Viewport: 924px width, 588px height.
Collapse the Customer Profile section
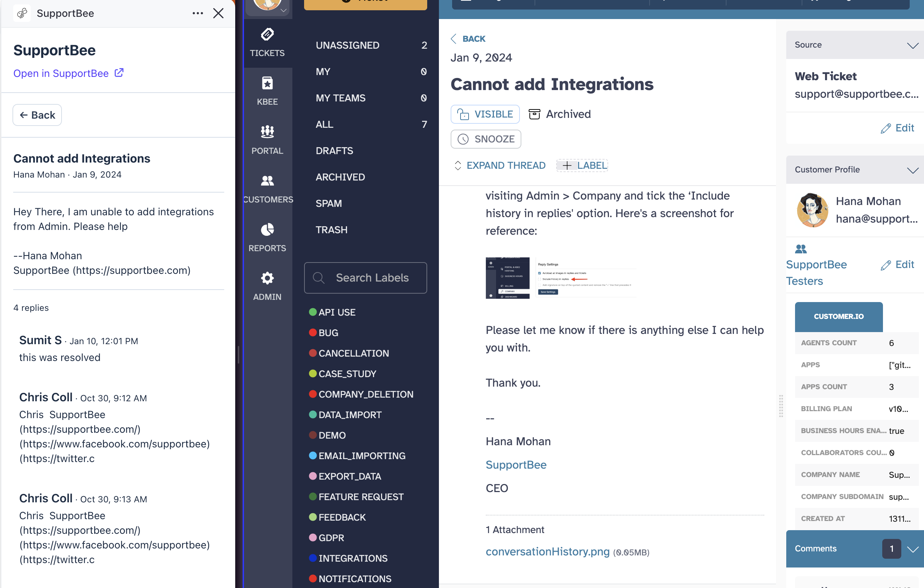pos(913,170)
